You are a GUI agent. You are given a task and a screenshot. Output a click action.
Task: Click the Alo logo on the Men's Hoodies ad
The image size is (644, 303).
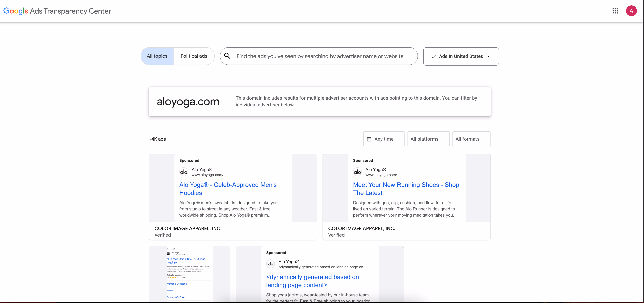tap(184, 172)
